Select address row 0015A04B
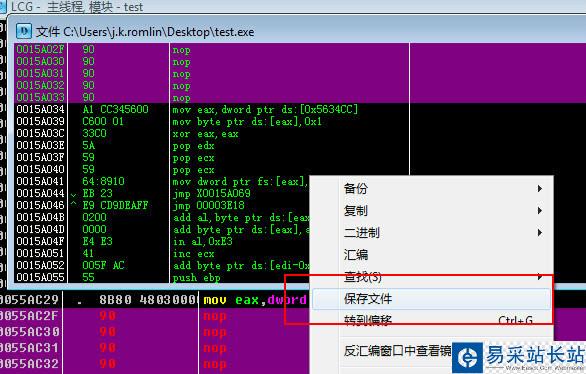 point(40,217)
